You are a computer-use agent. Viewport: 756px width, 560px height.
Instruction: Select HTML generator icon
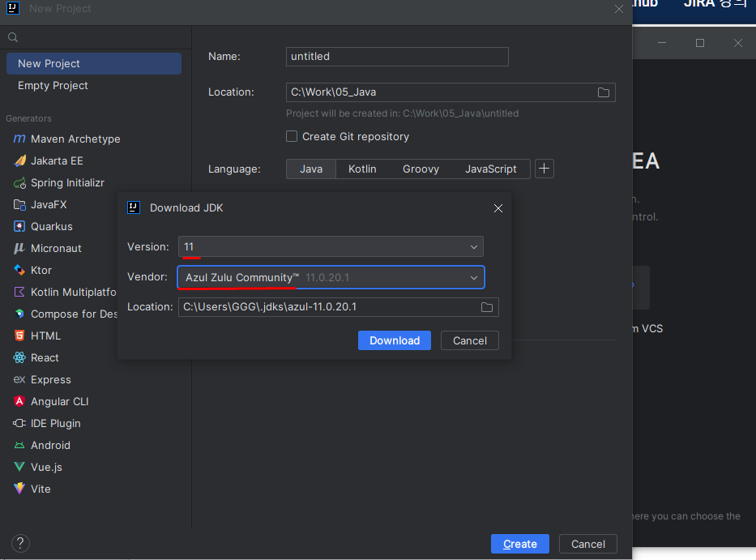[x=19, y=336]
